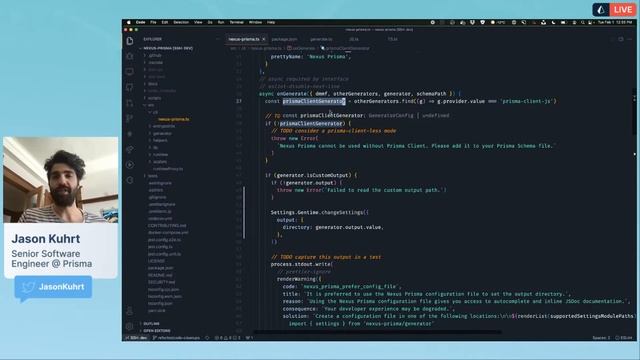Open CONTRIBUTING.md in explorer
Image resolution: width=640 pixels, height=360 pixels.
pos(167,225)
